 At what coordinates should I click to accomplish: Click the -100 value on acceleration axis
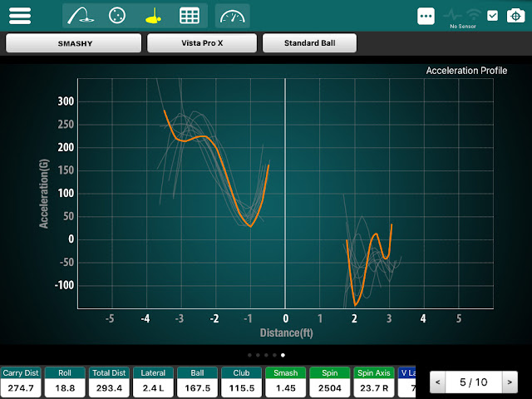click(x=64, y=285)
